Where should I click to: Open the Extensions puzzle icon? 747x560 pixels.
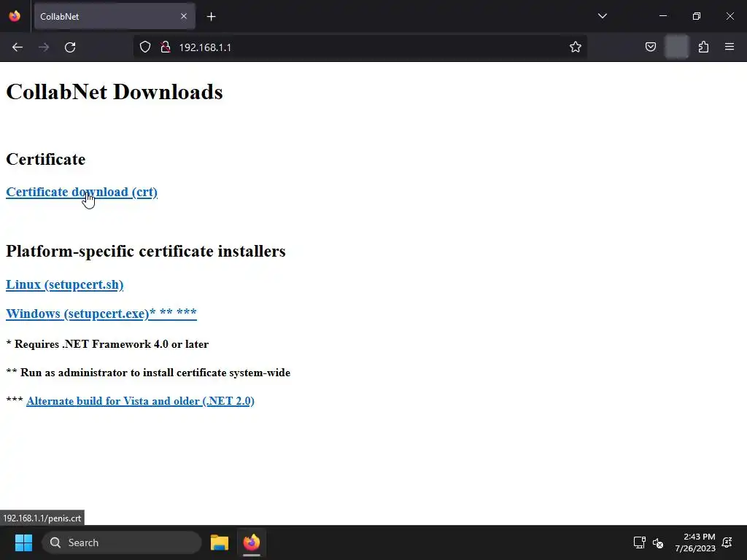[703, 47]
